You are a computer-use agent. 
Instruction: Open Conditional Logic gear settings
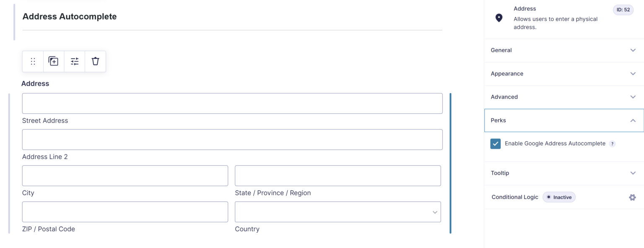[x=632, y=197]
